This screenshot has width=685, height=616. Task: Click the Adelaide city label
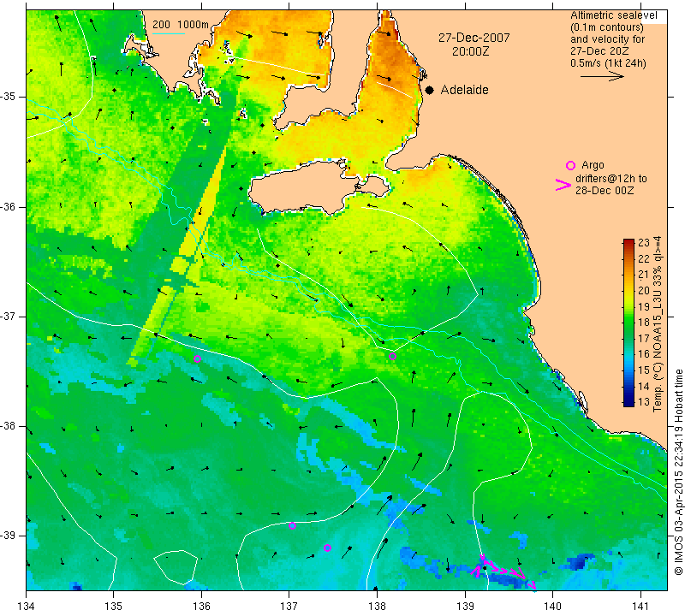(464, 90)
